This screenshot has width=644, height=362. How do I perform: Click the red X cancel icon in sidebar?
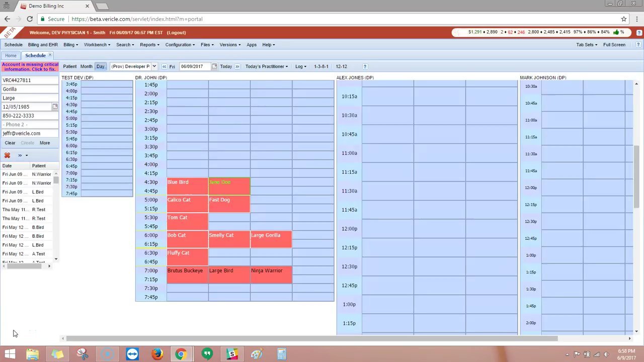[x=7, y=155]
